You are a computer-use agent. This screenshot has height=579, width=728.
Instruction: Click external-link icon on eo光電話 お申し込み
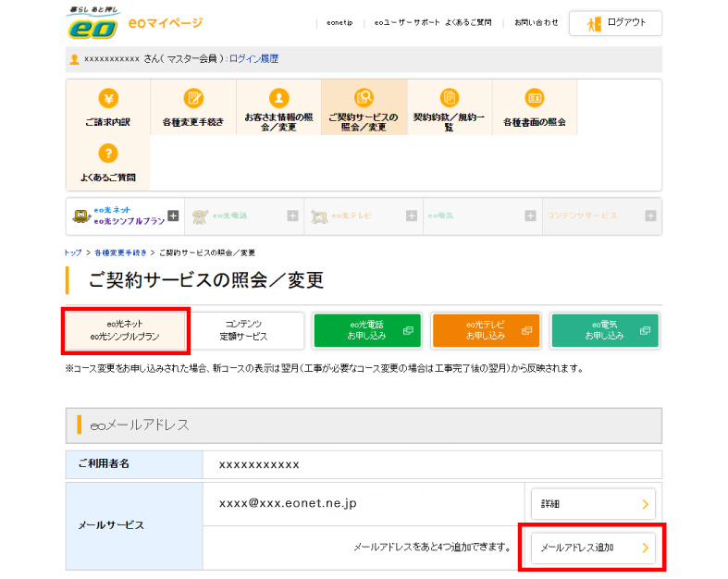tap(408, 330)
